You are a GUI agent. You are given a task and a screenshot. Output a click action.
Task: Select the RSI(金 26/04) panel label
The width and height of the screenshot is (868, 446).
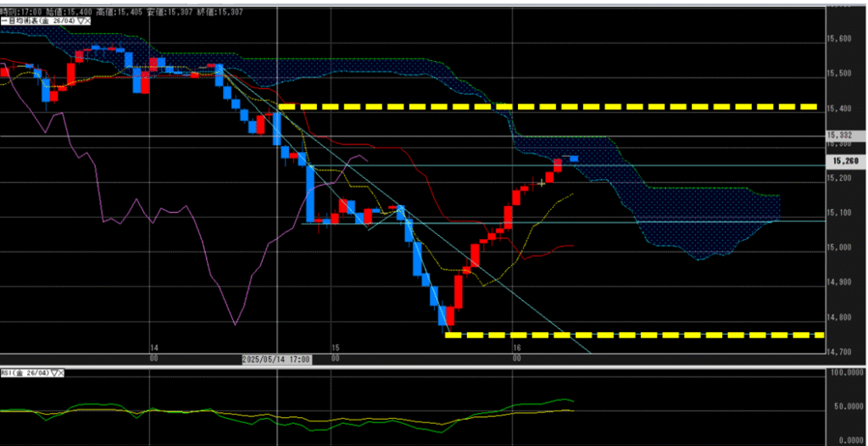pos(25,373)
